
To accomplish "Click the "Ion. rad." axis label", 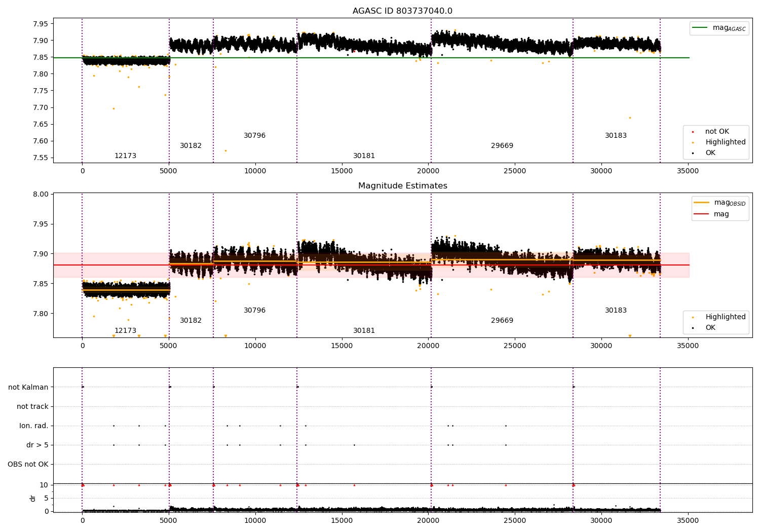I will (34, 426).
